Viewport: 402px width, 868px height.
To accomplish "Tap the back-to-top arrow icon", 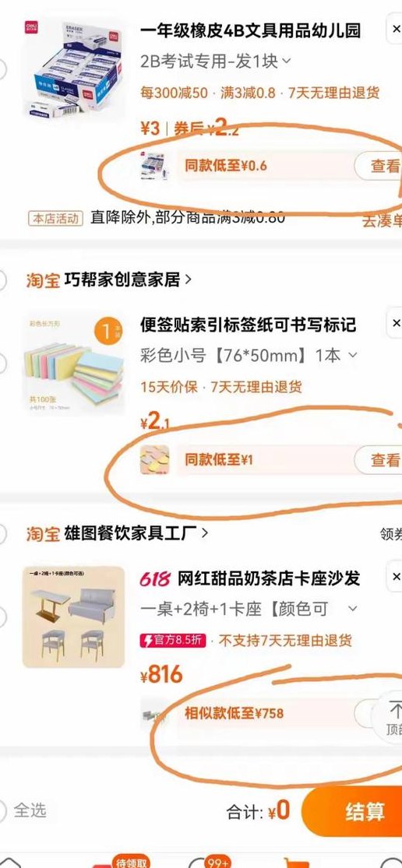I will click(x=394, y=718).
